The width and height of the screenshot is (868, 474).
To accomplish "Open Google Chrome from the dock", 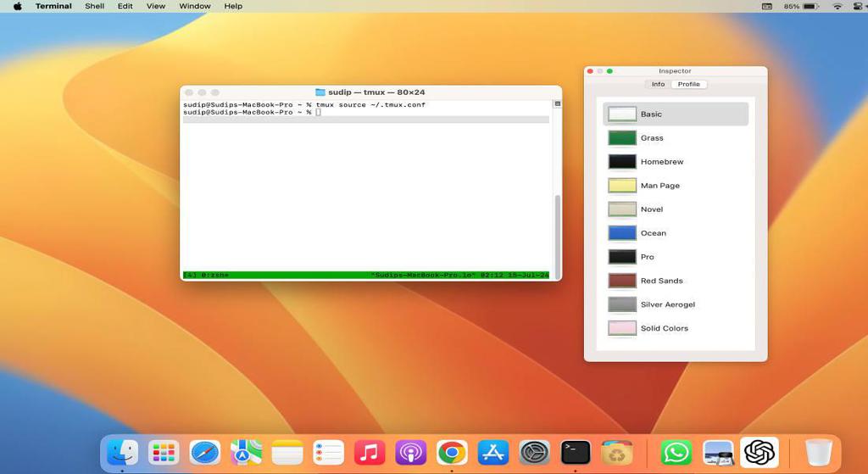I will point(452,452).
